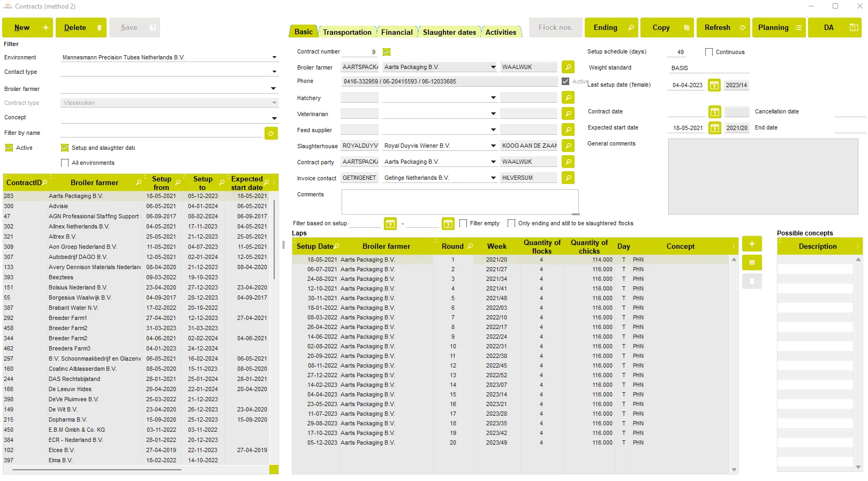Toggle the All environments checkbox
Viewport: 868px width, 481px height.
pyautogui.click(x=65, y=163)
